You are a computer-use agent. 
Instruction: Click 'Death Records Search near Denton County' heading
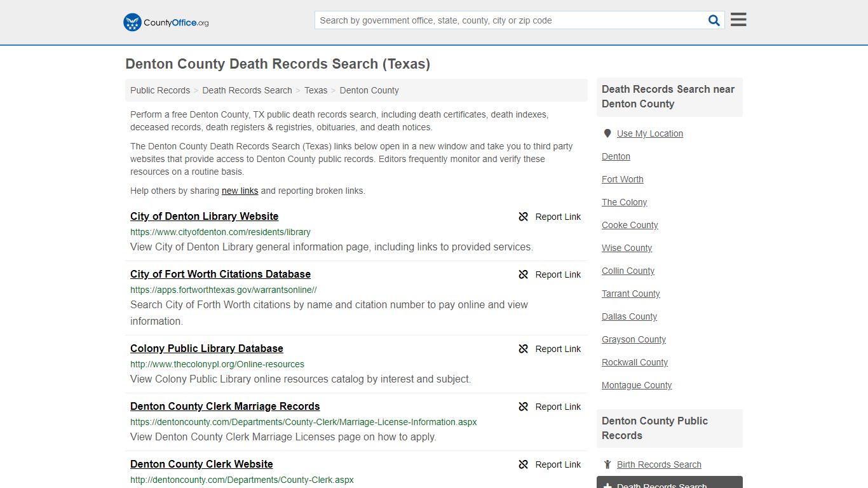668,97
